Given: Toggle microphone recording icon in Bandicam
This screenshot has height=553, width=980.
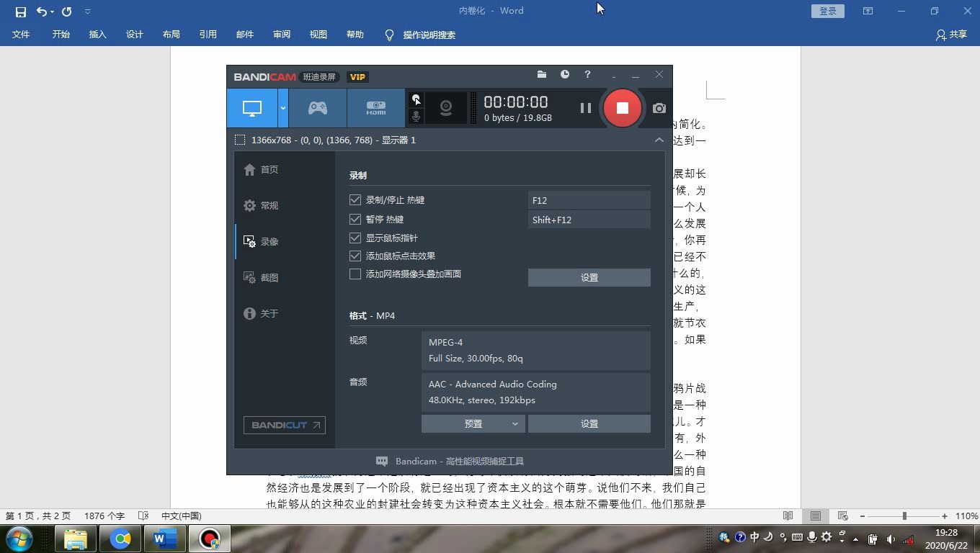Looking at the screenshot, I should (x=416, y=117).
